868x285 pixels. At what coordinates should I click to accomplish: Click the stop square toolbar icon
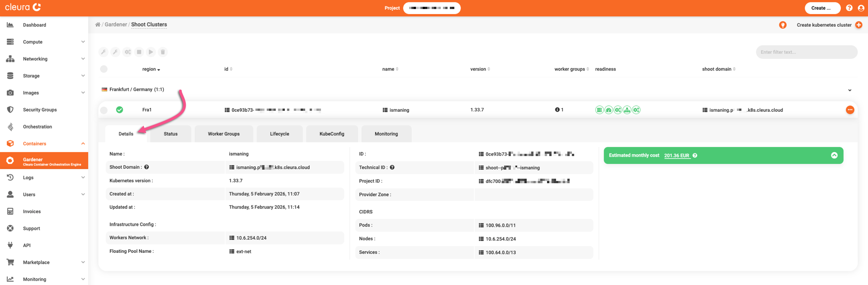(139, 52)
